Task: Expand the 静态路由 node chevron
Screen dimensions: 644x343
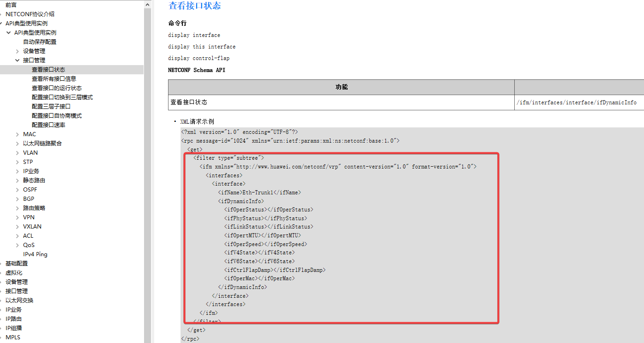Action: tap(18, 181)
